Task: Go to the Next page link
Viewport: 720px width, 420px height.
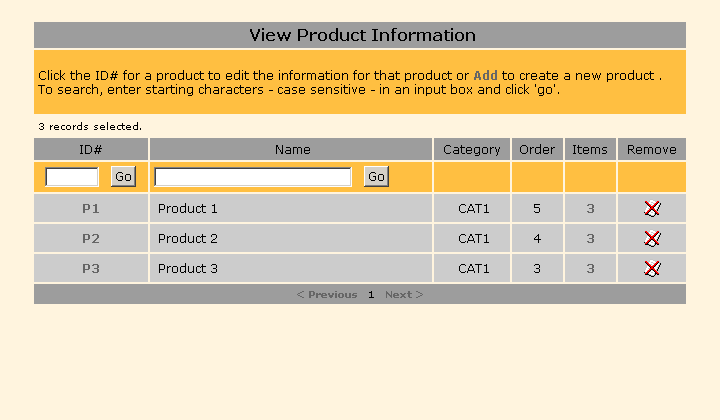Action: [404, 295]
